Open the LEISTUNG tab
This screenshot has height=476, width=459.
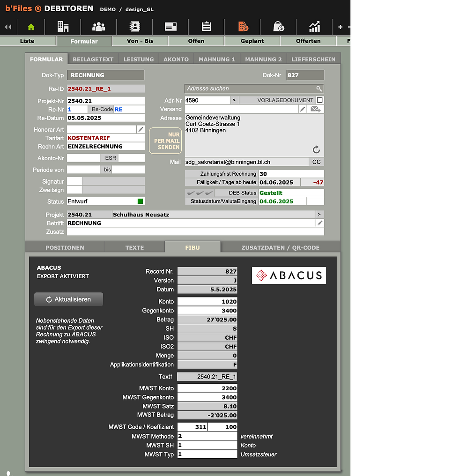tap(139, 59)
